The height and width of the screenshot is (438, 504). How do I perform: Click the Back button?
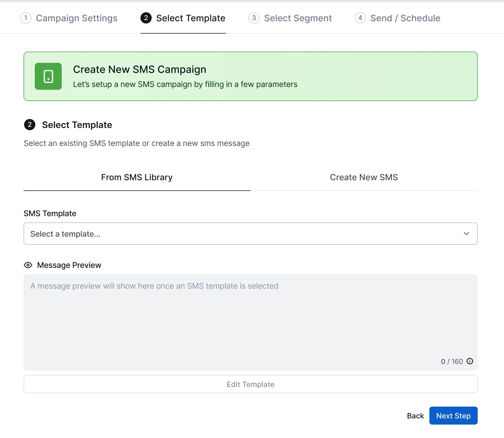416,416
